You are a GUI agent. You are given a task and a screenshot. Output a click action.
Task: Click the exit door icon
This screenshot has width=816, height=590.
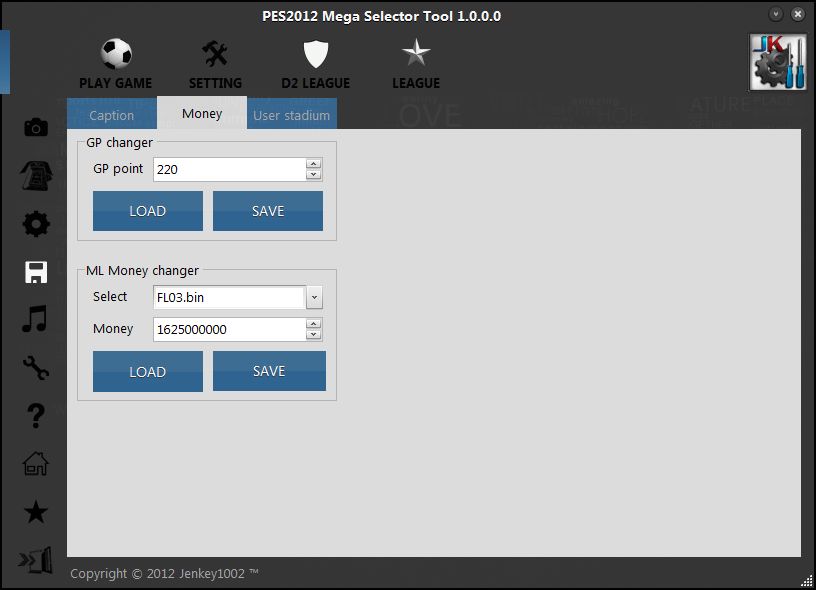pyautogui.click(x=36, y=561)
